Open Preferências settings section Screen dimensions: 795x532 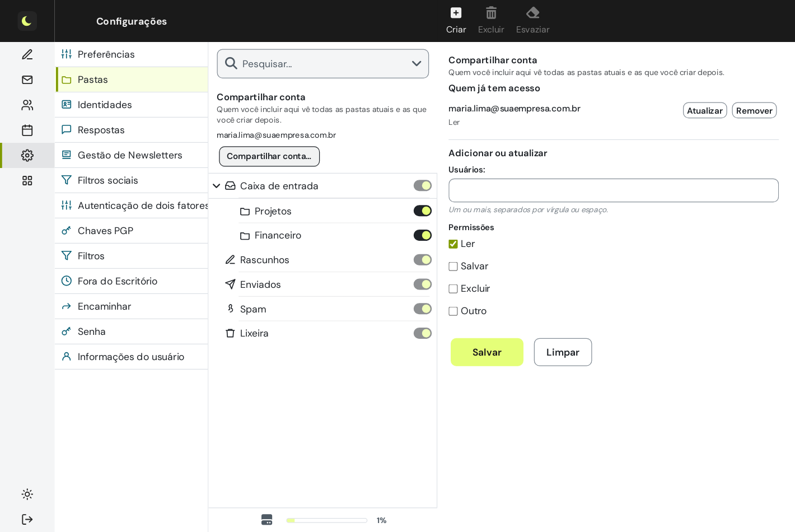[x=132, y=54]
